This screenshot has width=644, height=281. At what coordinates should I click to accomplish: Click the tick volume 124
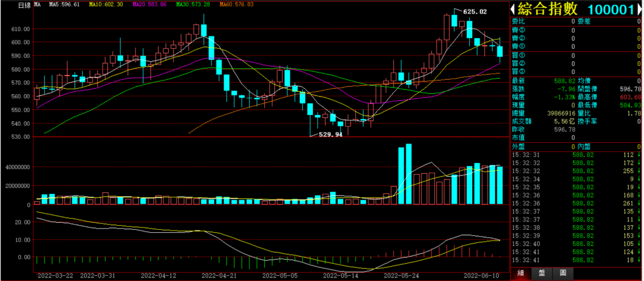(x=629, y=252)
